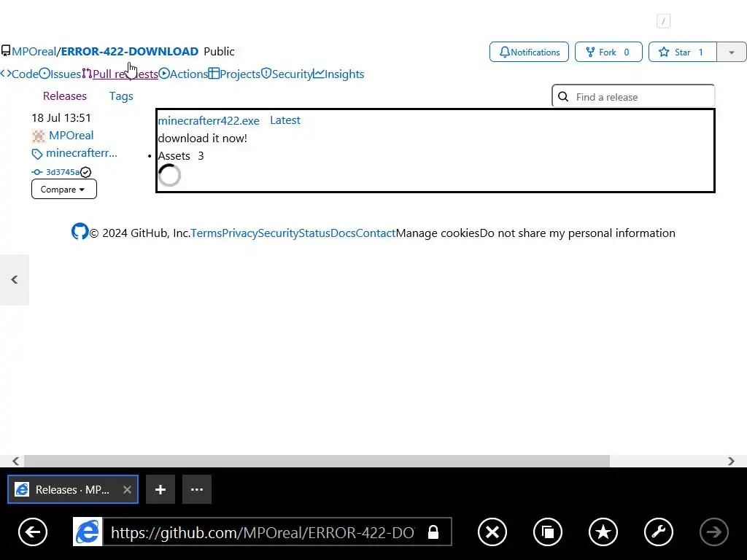Open the Projects tab
Screen dimensions: 747x560
coord(234,74)
